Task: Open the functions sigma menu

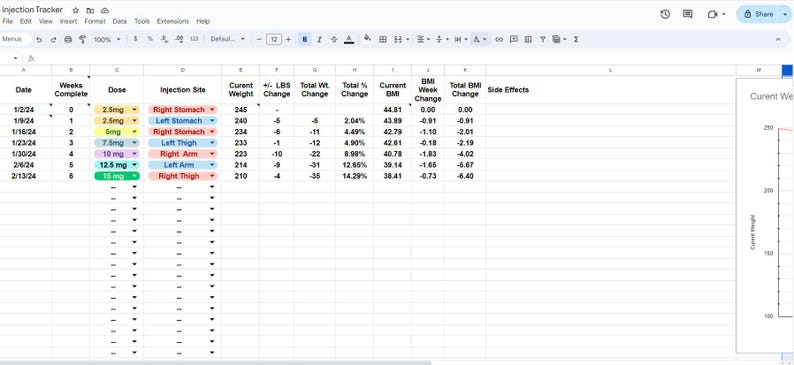Action: (576, 39)
